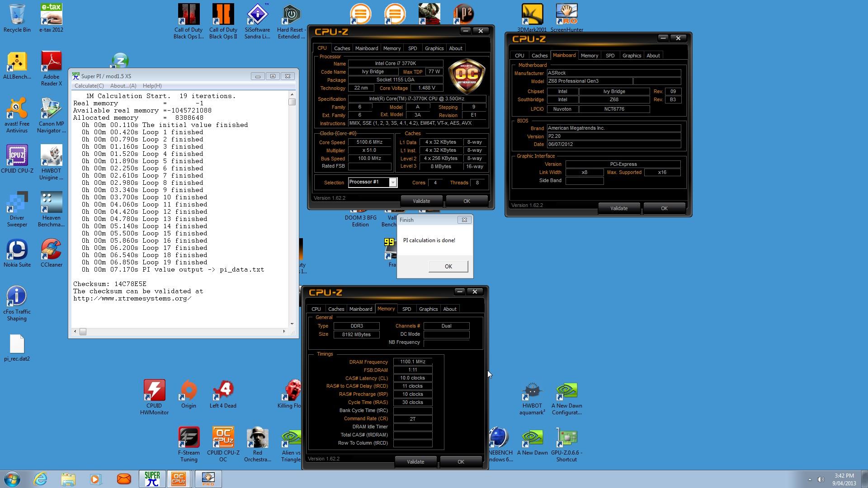Screen dimensions: 868x488
Task: Launch Left 4 Dead shortcut
Action: (223, 394)
